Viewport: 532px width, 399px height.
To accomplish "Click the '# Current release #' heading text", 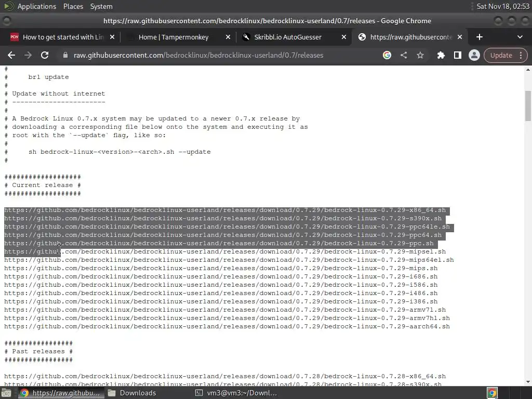I will 43,185.
